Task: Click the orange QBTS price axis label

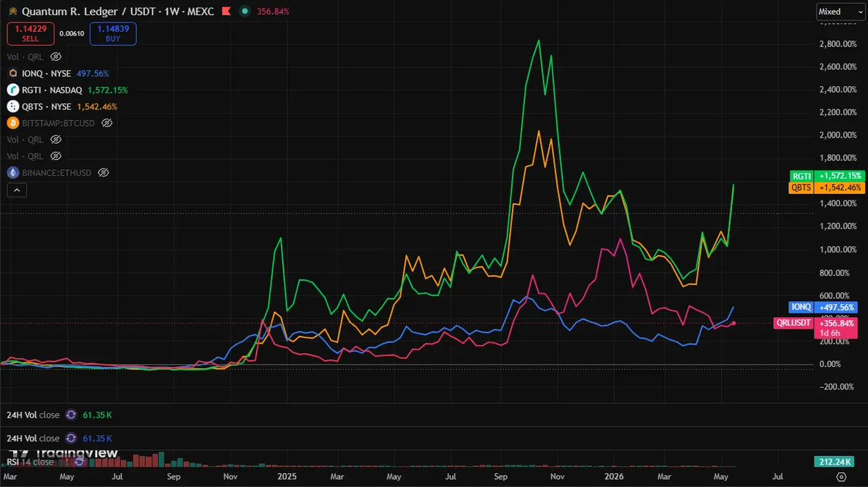Action: tap(827, 187)
